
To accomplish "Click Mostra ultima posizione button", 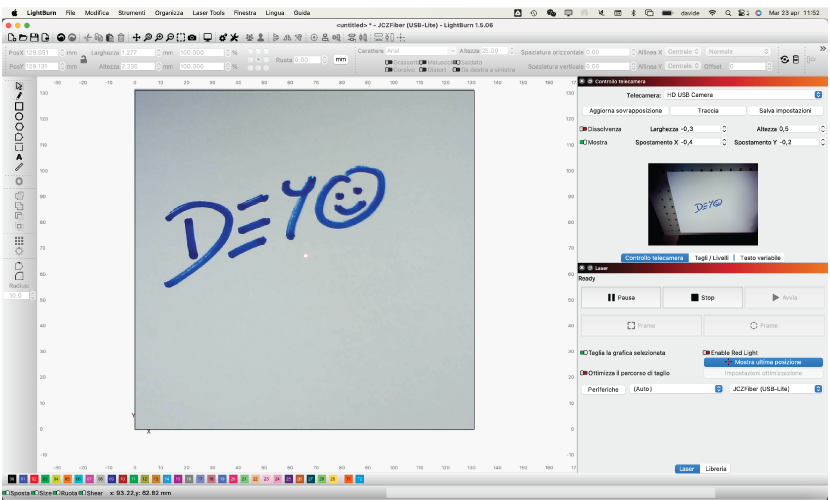I will click(763, 362).
